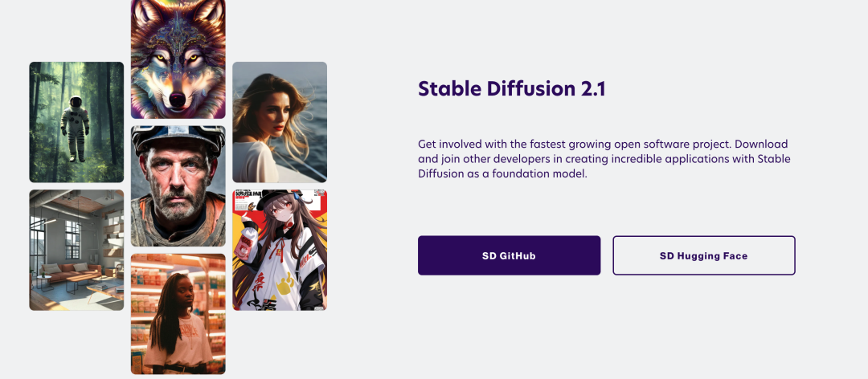The height and width of the screenshot is (379, 868).
Task: Click the astronaut's helmet in the forest image
Action: pyautogui.click(x=76, y=102)
